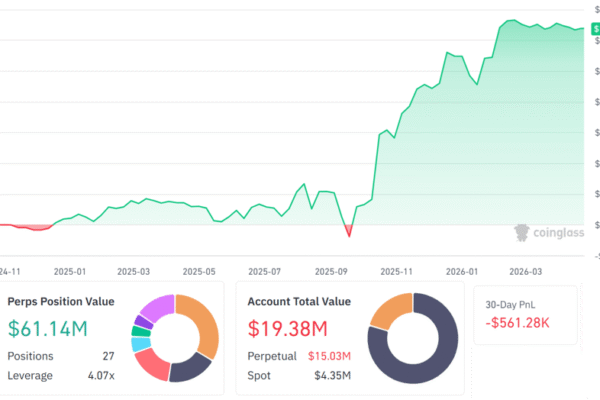The width and height of the screenshot is (600, 400).
Task: Open the Positions count row showing 27
Action: click(61, 356)
